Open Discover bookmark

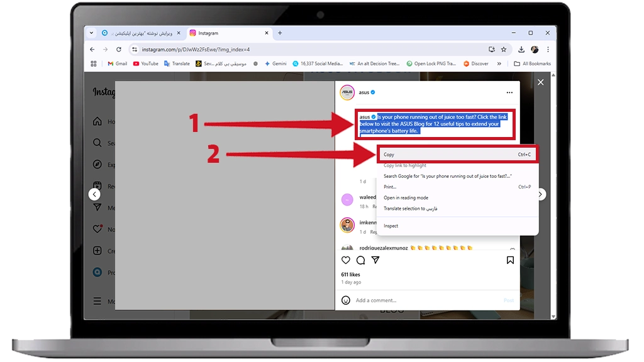475,63
